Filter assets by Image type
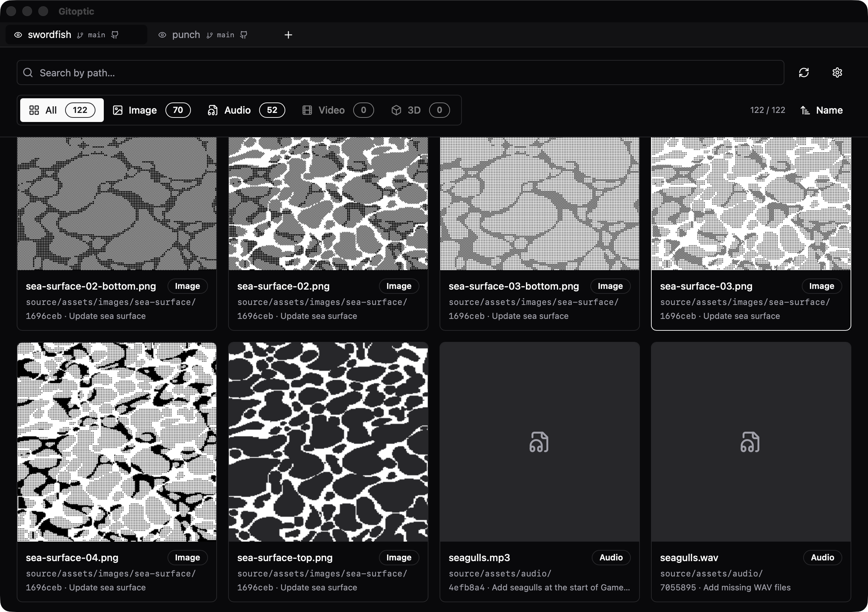The height and width of the screenshot is (612, 868). 152,110
